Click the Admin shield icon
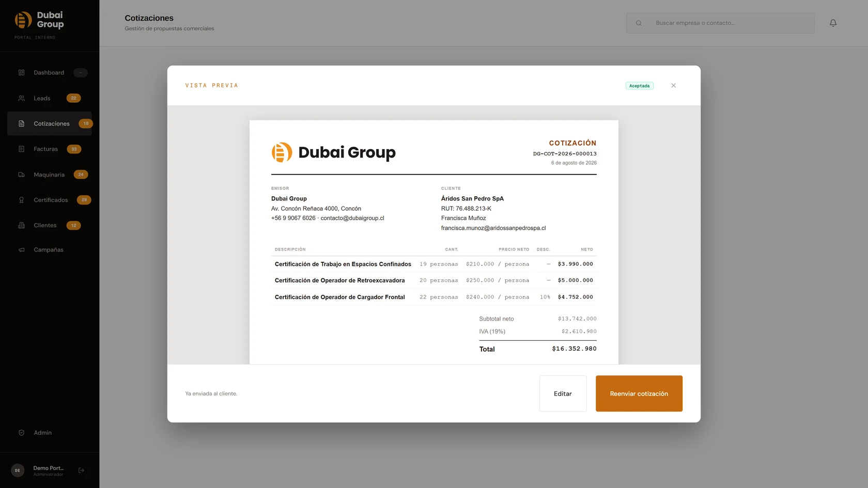 [21, 433]
